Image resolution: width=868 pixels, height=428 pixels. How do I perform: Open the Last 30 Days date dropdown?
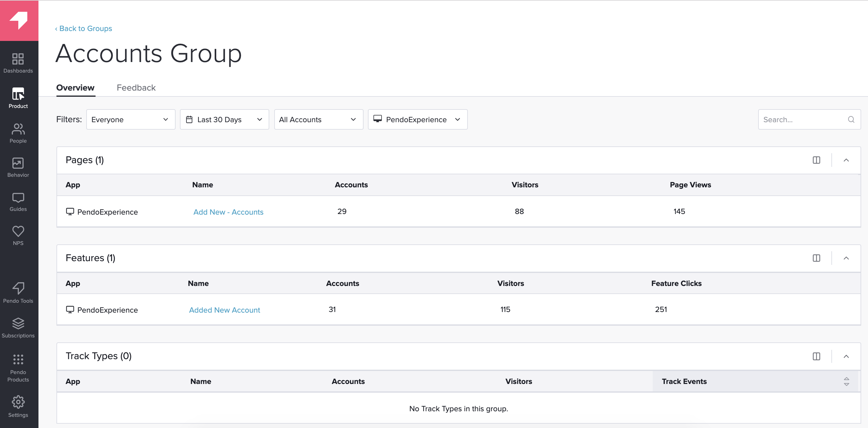tap(224, 119)
